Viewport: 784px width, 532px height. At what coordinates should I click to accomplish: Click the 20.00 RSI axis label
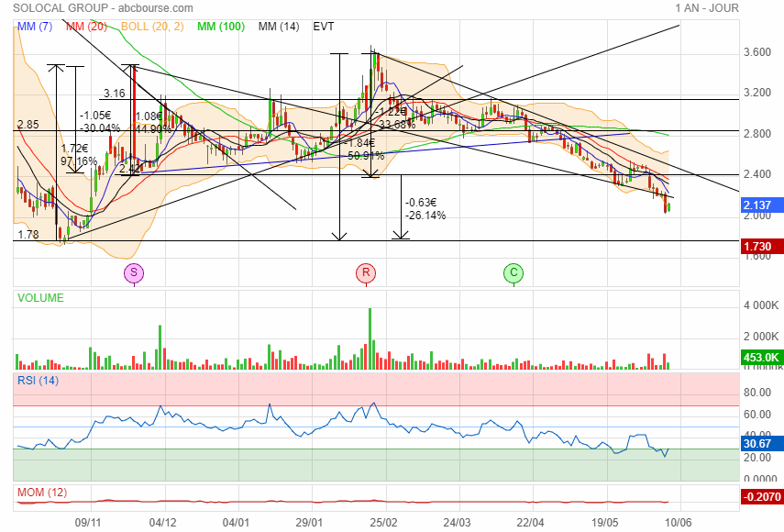coord(757,458)
